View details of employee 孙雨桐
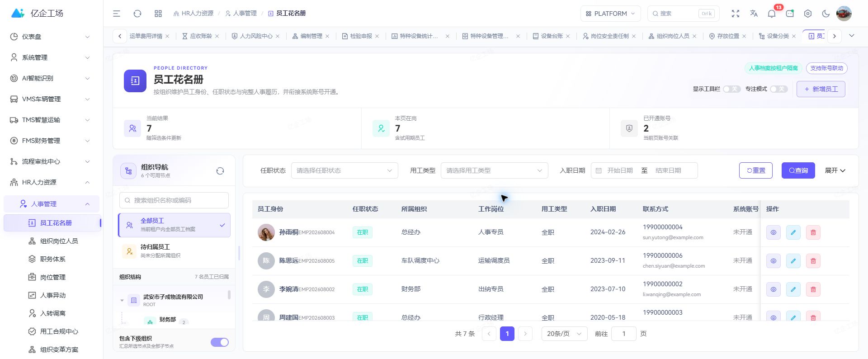The height and width of the screenshot is (359, 868). coord(774,232)
